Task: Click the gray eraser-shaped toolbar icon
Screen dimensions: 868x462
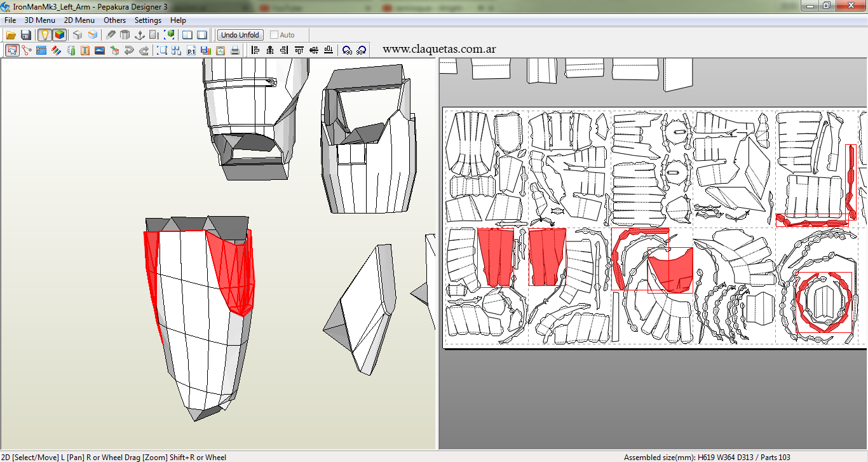Action: 111,35
